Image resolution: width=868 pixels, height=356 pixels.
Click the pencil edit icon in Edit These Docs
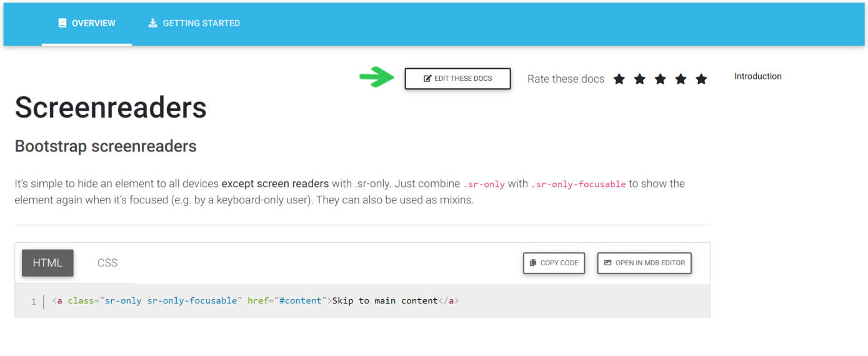427,79
